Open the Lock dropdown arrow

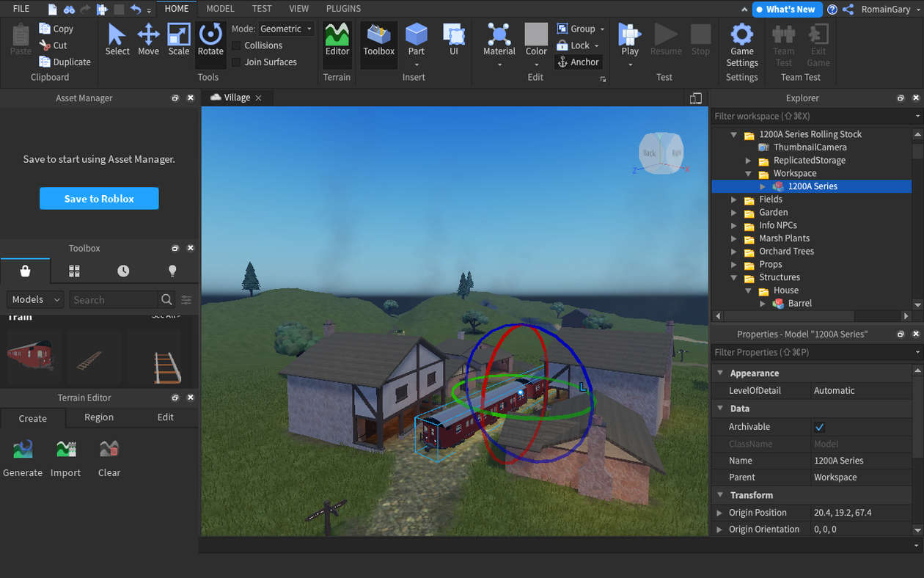click(597, 45)
